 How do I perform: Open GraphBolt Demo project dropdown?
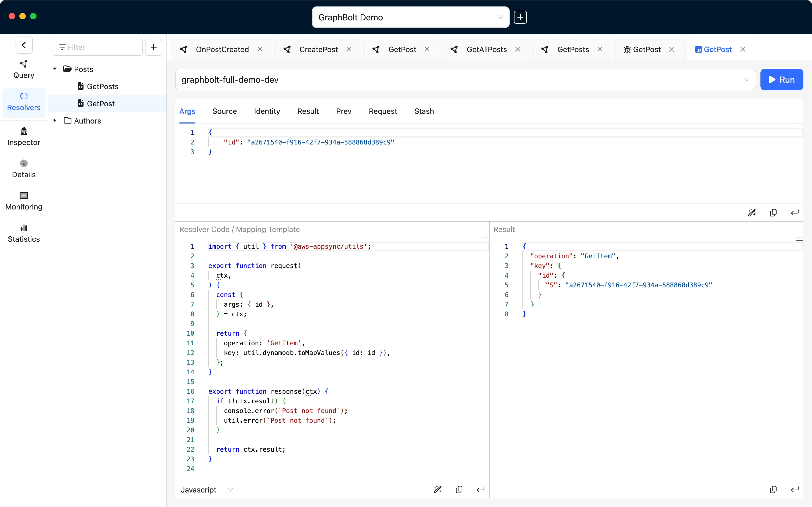point(410,17)
